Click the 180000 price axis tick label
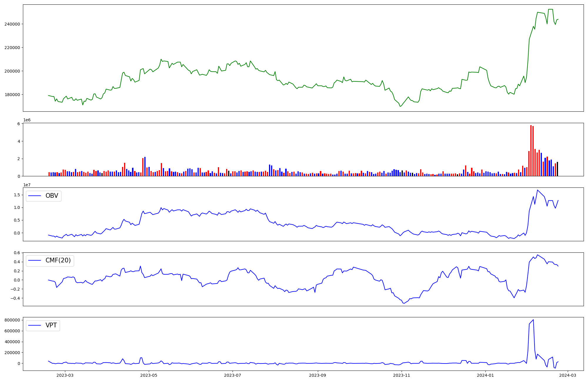 pos(12,95)
